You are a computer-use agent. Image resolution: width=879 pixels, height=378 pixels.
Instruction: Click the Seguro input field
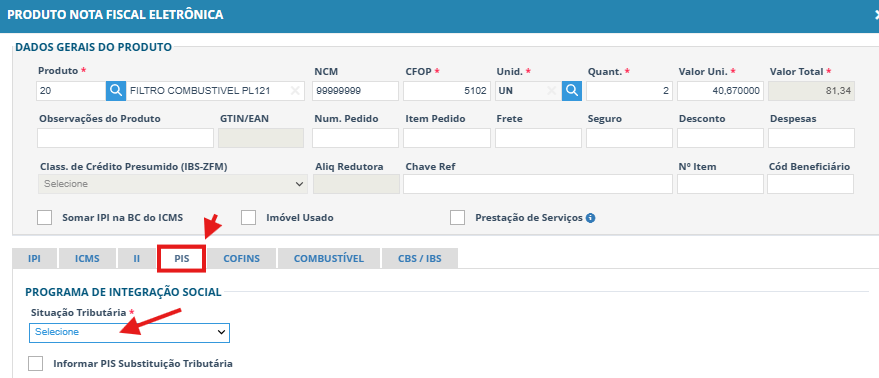tap(629, 138)
